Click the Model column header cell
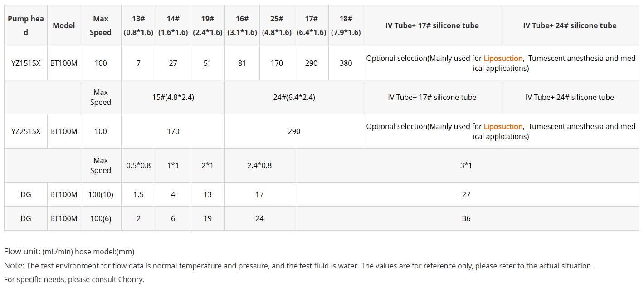 click(x=64, y=25)
